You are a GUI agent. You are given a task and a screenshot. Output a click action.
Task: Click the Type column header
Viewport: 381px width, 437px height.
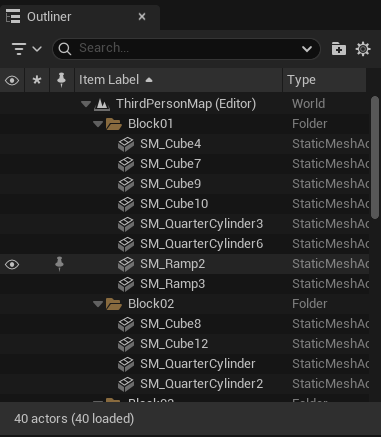tap(324, 80)
